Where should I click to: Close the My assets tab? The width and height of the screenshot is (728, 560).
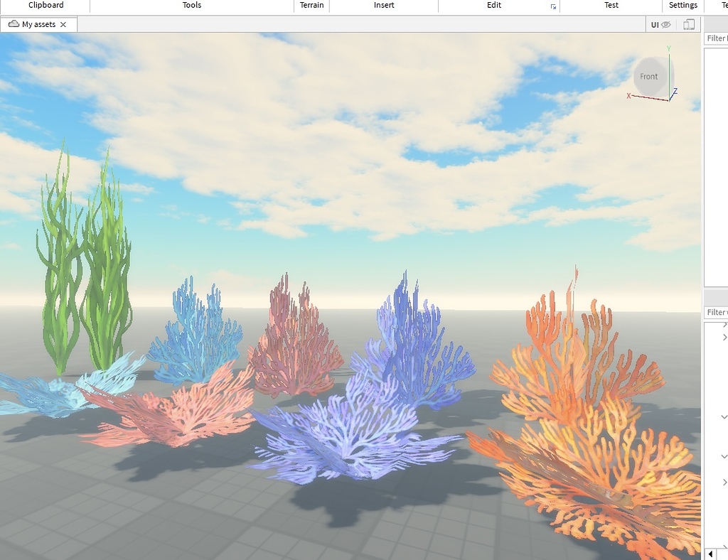pos(63,23)
